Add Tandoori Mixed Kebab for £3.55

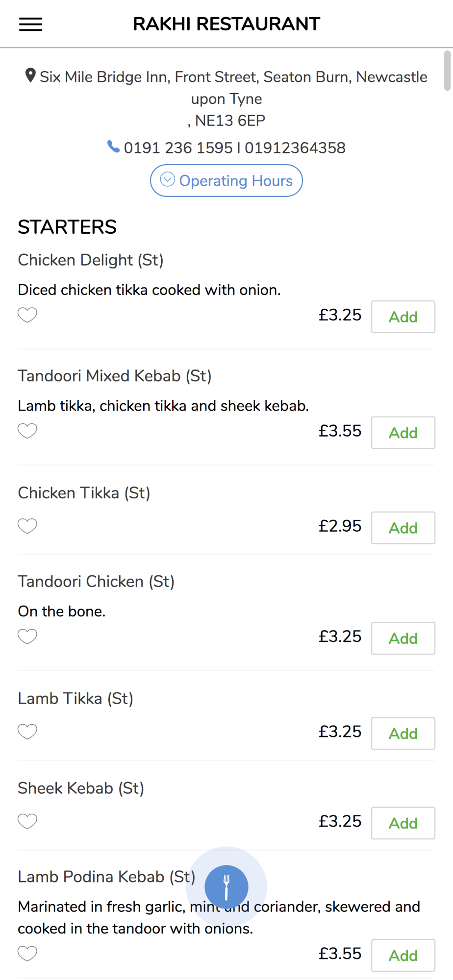click(403, 433)
